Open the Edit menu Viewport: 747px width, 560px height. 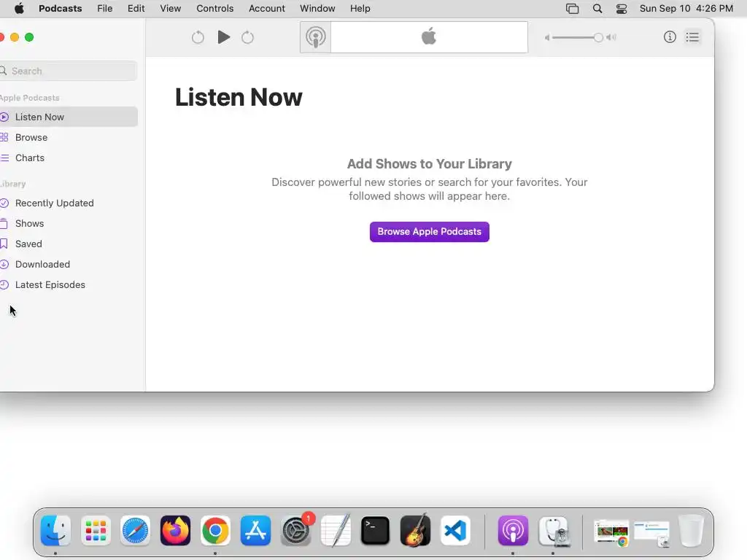(x=136, y=9)
